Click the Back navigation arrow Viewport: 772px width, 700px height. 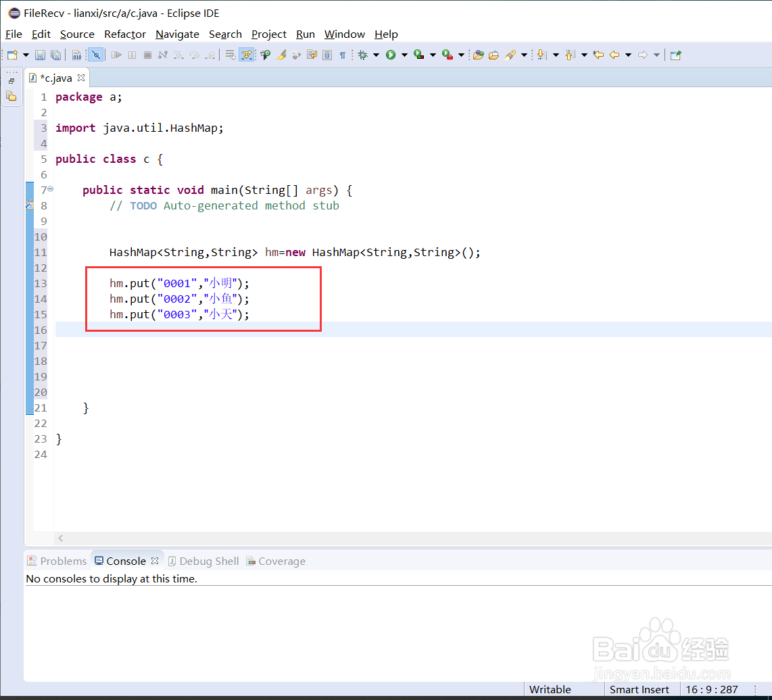(x=614, y=55)
